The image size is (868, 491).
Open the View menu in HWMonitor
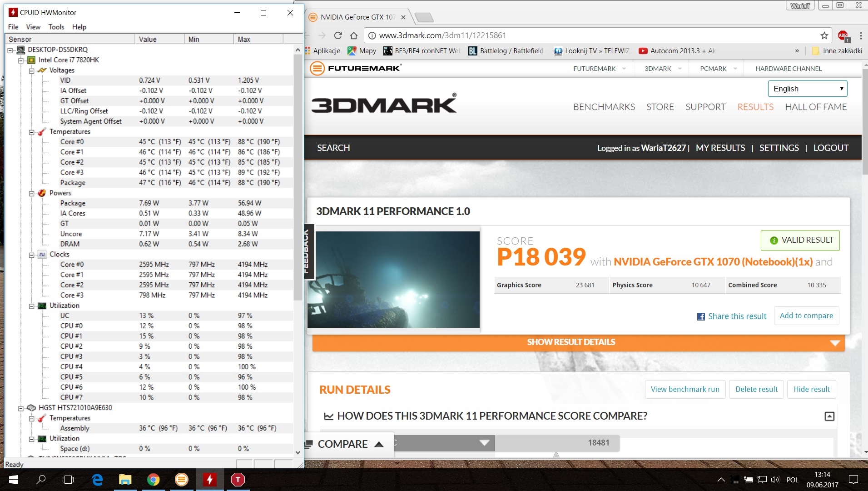click(x=33, y=27)
